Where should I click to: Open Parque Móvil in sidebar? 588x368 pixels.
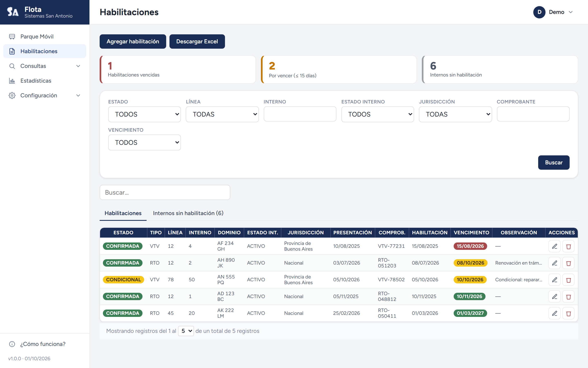[45, 37]
